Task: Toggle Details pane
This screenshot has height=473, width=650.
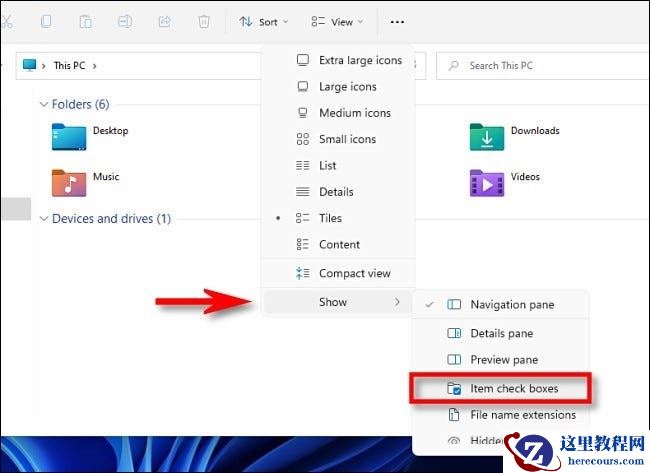Action: point(500,333)
